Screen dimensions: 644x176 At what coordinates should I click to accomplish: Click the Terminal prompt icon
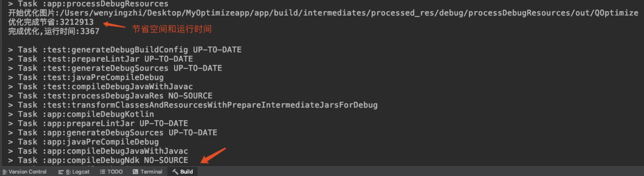[x=135, y=172]
